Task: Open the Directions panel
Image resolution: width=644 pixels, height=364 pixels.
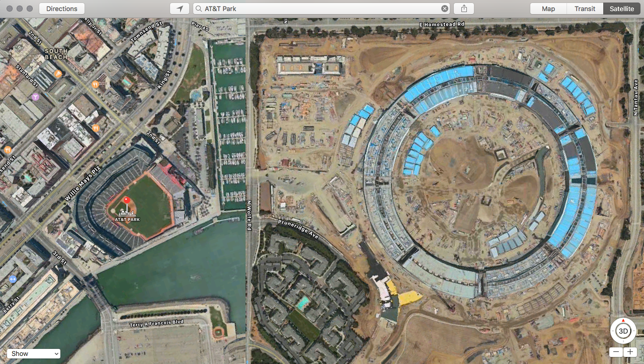Action: (62, 9)
